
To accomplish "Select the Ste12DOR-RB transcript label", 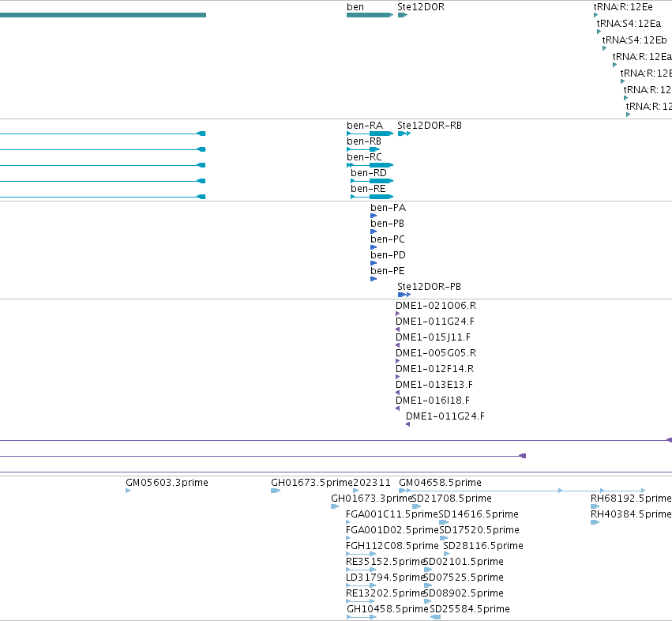I will click(430, 126).
